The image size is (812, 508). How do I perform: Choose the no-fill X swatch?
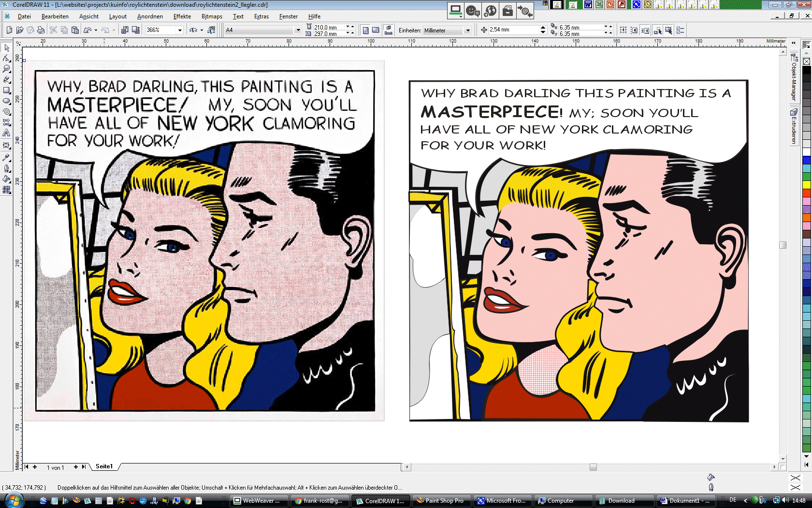(807, 61)
